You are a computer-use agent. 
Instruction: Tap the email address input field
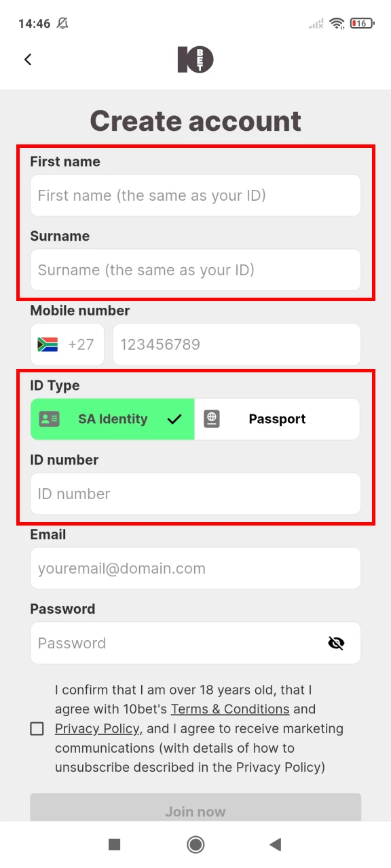click(195, 568)
